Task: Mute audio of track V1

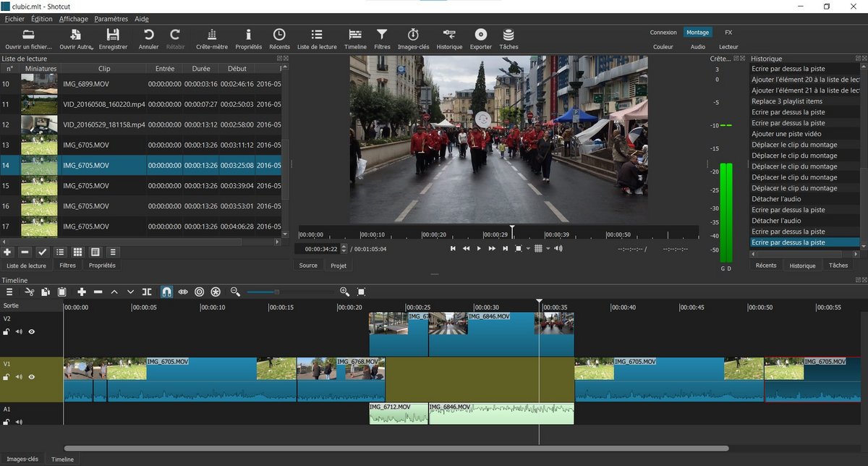Action: coord(19,377)
